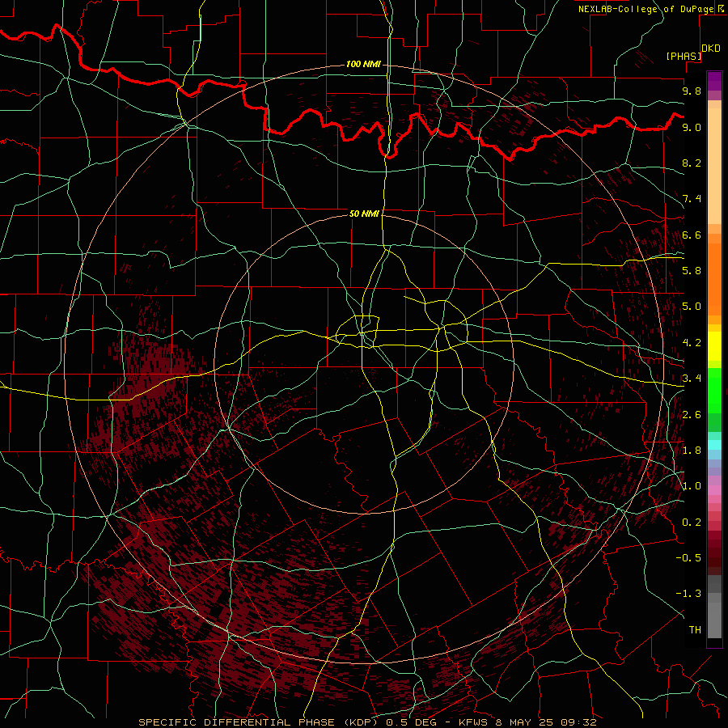Click the -0.5 scale value
The image size is (728, 728).
pos(688,558)
